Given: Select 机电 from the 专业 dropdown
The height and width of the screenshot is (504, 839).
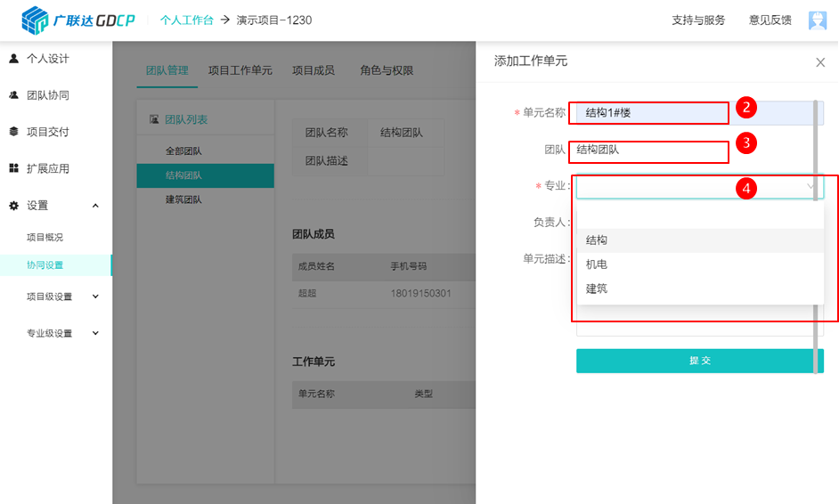Looking at the screenshot, I should (x=700, y=264).
